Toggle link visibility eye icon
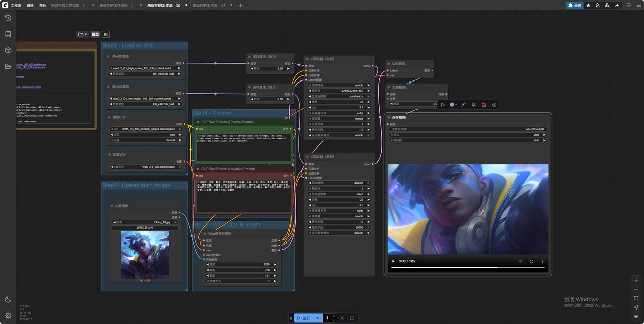This screenshot has height=324, width=644. tap(636, 316)
